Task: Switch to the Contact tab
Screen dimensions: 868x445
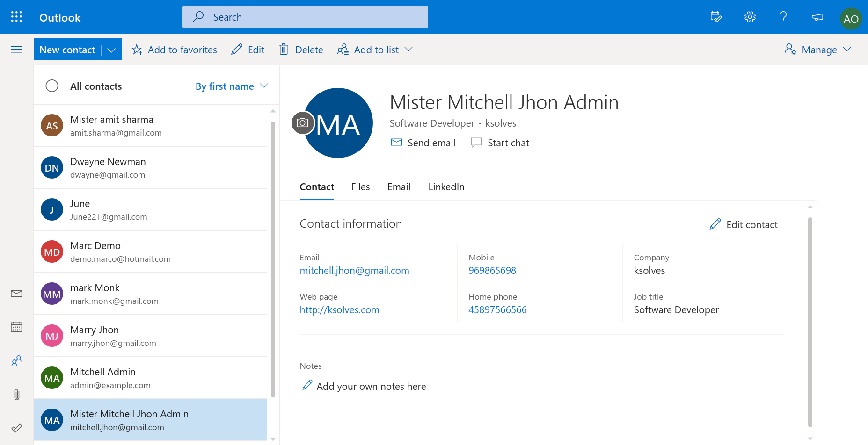Action: 317,187
